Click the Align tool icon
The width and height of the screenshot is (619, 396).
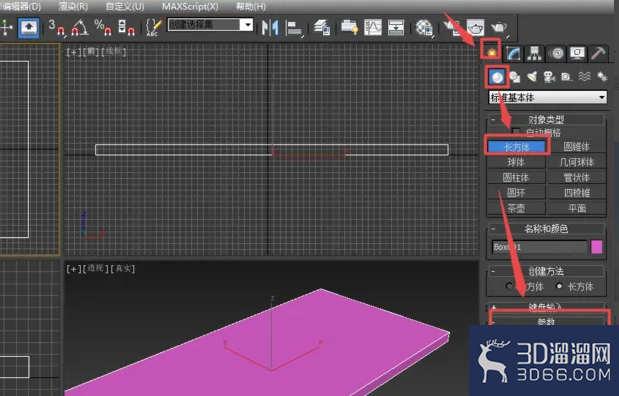pyautogui.click(x=294, y=27)
